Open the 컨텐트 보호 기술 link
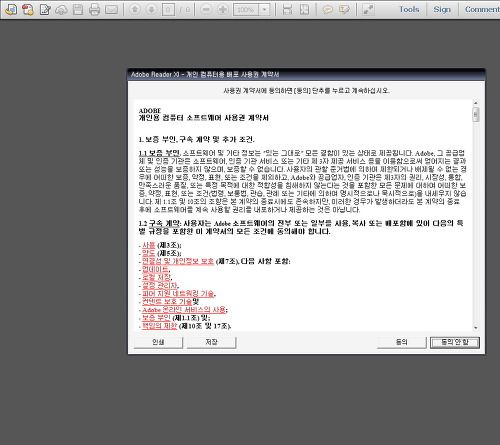The height and width of the screenshot is (445, 500). (x=167, y=301)
